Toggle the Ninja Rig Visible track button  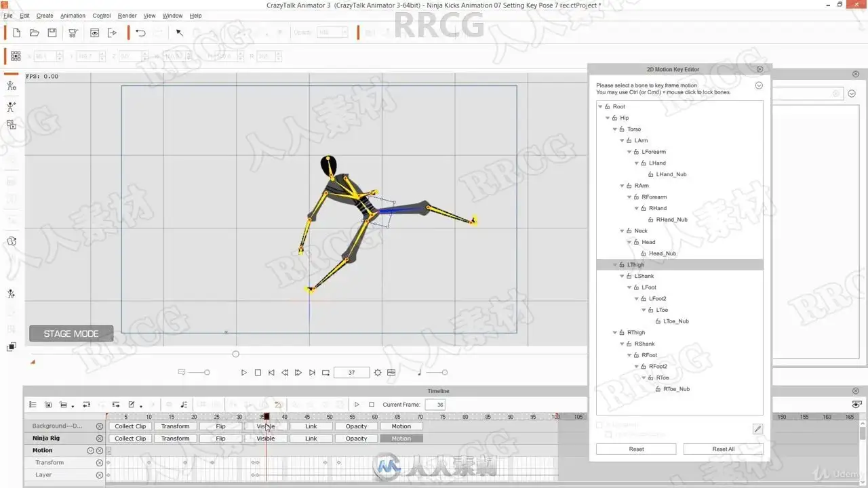[x=266, y=439]
